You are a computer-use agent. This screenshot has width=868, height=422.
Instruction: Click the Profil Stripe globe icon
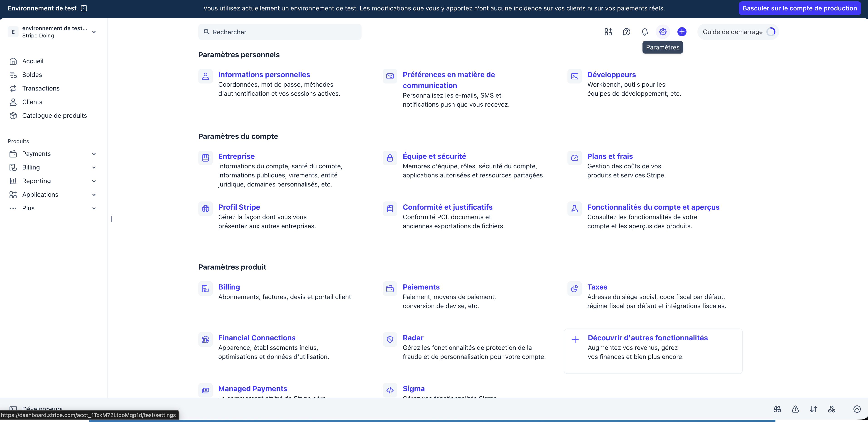coord(206,209)
